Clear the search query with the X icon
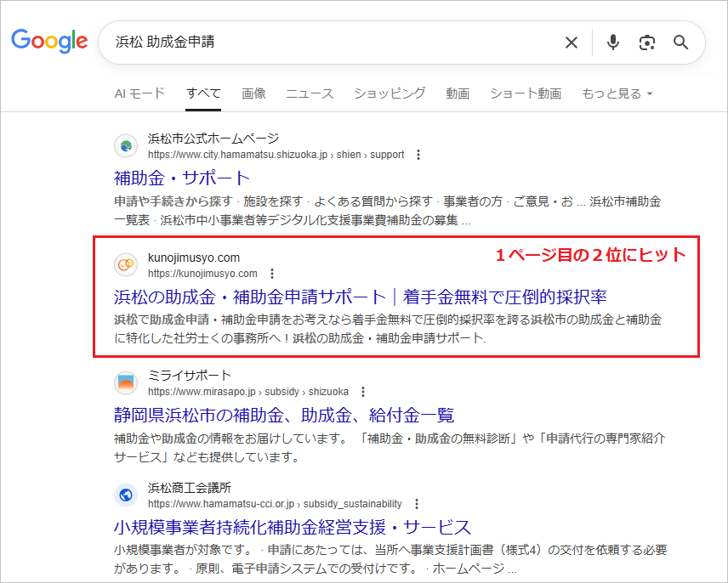The width and height of the screenshot is (728, 583). 571,42
